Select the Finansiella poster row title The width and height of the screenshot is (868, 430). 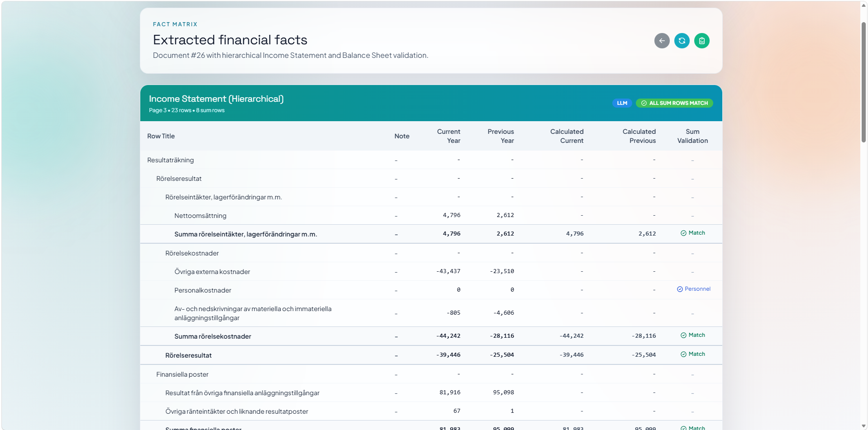coord(182,374)
